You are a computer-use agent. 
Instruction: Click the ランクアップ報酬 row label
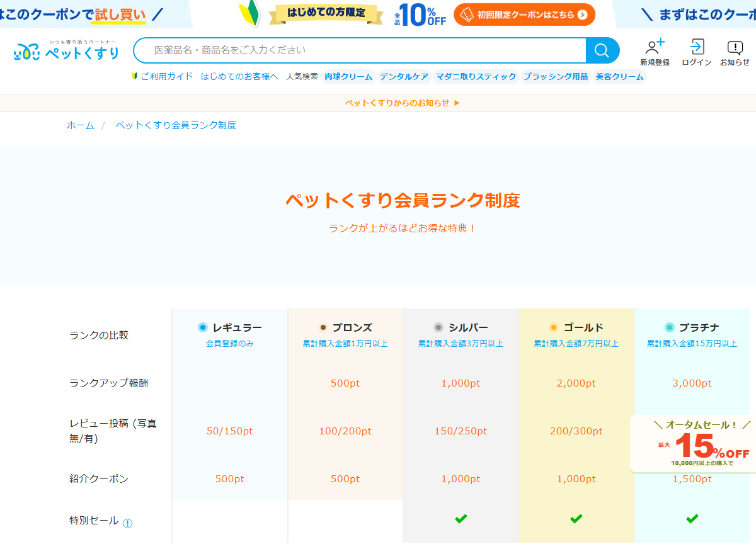coord(109,383)
